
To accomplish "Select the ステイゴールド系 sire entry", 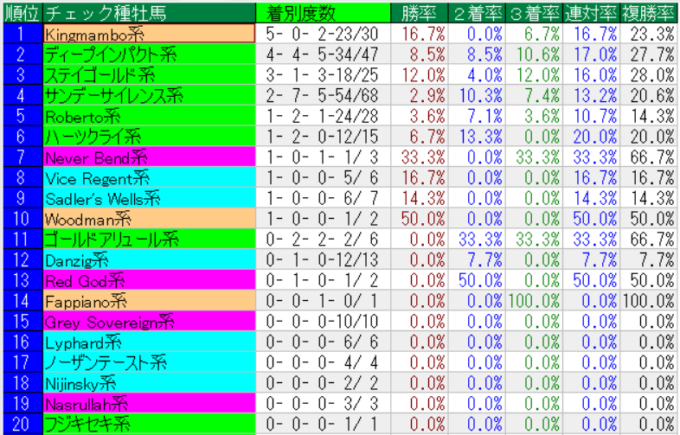I will [148, 74].
